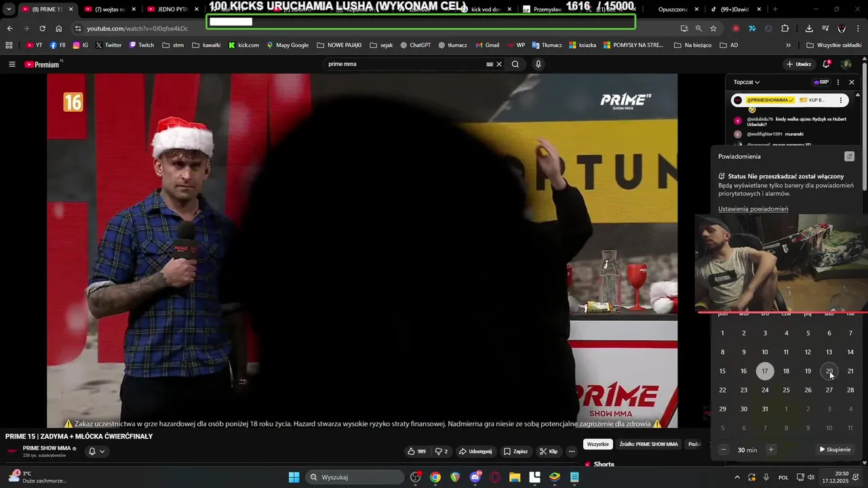The image size is (868, 488).
Task: Select calendar day 17
Action: [x=765, y=371]
